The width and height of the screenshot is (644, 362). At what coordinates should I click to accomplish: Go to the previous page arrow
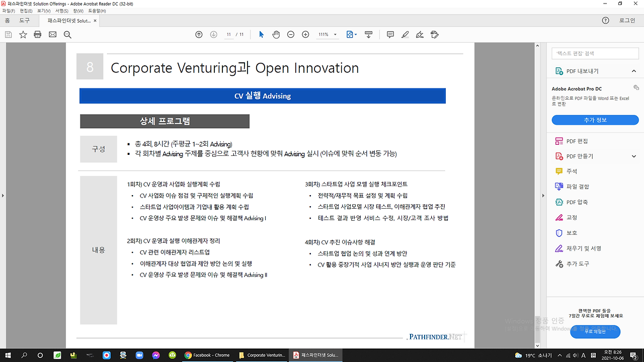199,35
